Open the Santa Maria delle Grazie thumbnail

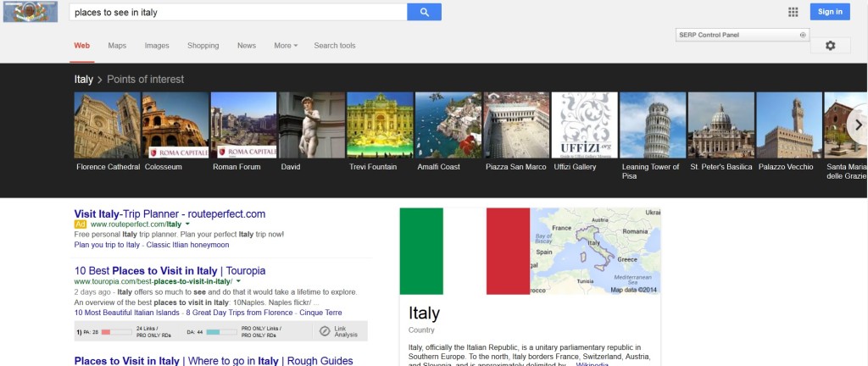[846, 125]
